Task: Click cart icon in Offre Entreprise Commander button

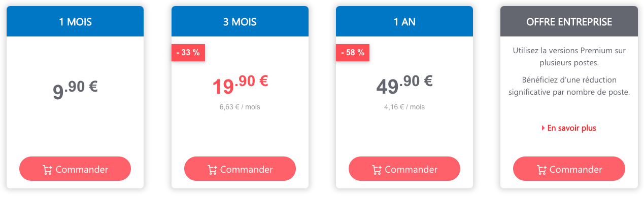Action: point(541,170)
